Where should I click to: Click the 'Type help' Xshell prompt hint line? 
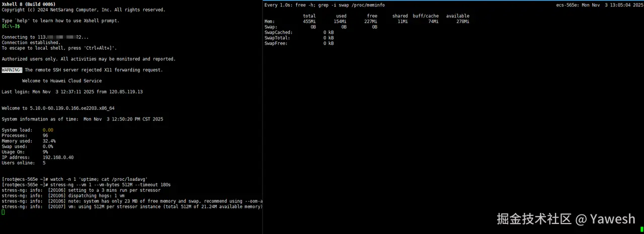pos(61,21)
